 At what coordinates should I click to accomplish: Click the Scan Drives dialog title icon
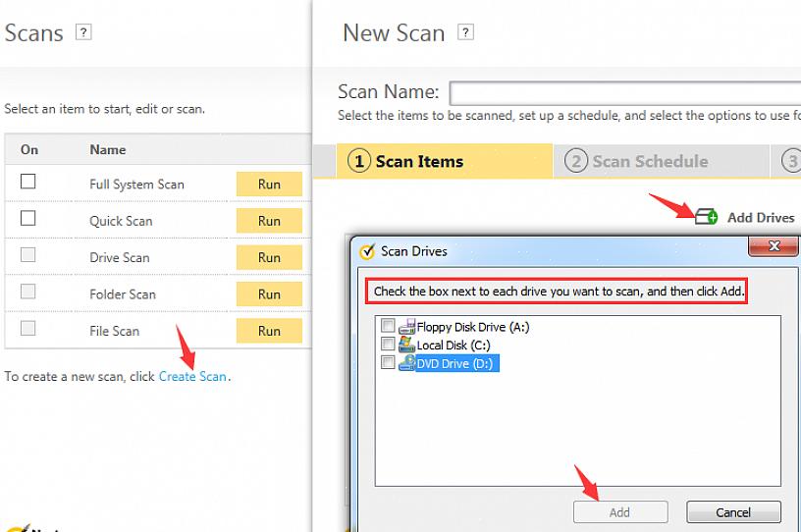tap(367, 251)
